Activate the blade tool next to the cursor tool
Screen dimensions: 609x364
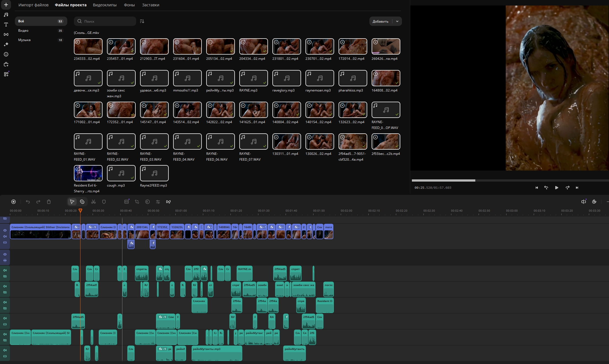click(x=82, y=202)
